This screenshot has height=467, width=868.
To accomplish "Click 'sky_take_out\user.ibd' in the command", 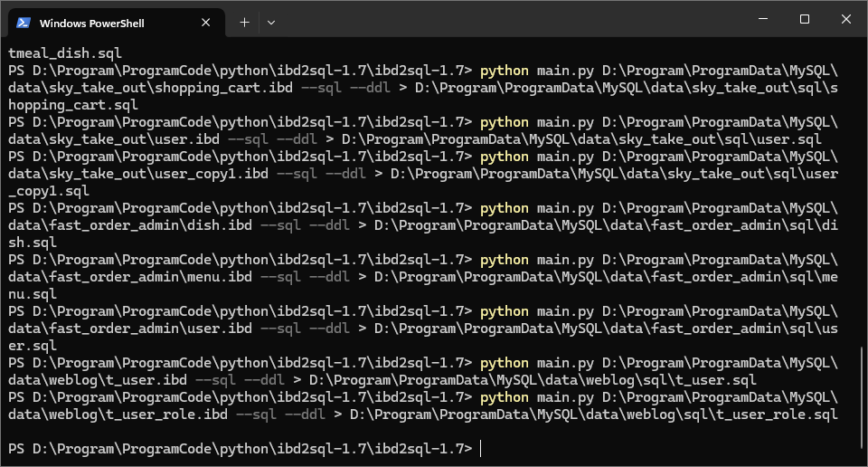I will coord(134,139).
